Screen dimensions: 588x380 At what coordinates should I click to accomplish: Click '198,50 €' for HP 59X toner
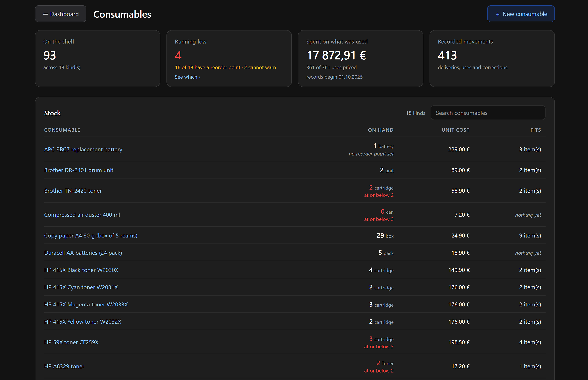pyautogui.click(x=459, y=342)
